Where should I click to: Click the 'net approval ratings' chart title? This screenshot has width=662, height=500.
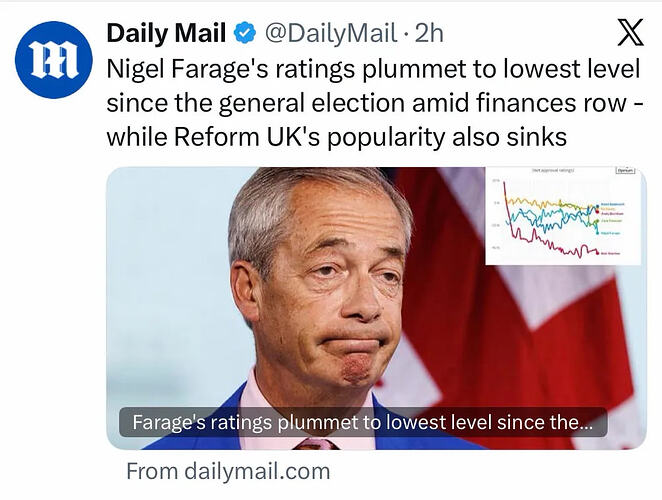pos(553,170)
